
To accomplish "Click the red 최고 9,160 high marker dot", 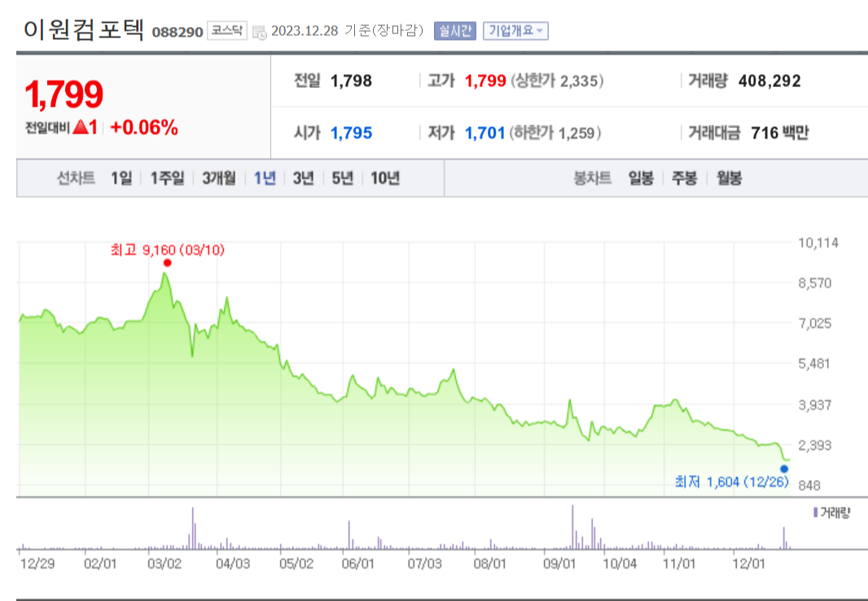I will (x=167, y=263).
